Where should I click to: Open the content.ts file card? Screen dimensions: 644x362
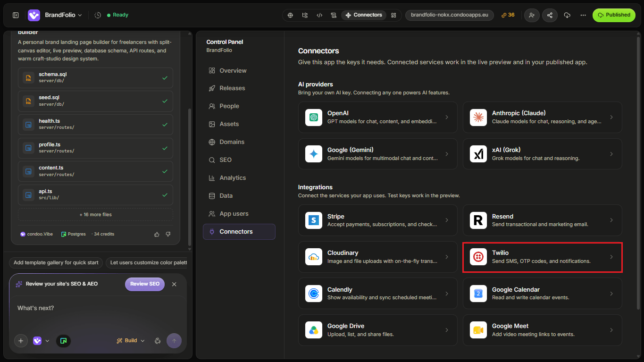(95, 171)
